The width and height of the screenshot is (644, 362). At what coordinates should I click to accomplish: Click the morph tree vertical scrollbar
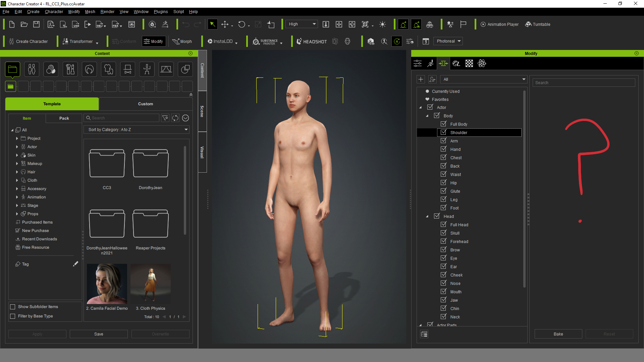(x=524, y=189)
